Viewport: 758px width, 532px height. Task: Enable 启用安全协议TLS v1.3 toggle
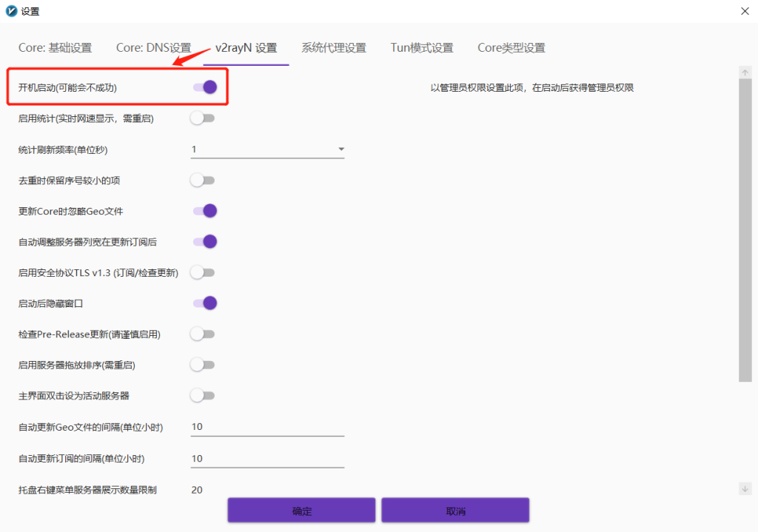[x=203, y=272]
